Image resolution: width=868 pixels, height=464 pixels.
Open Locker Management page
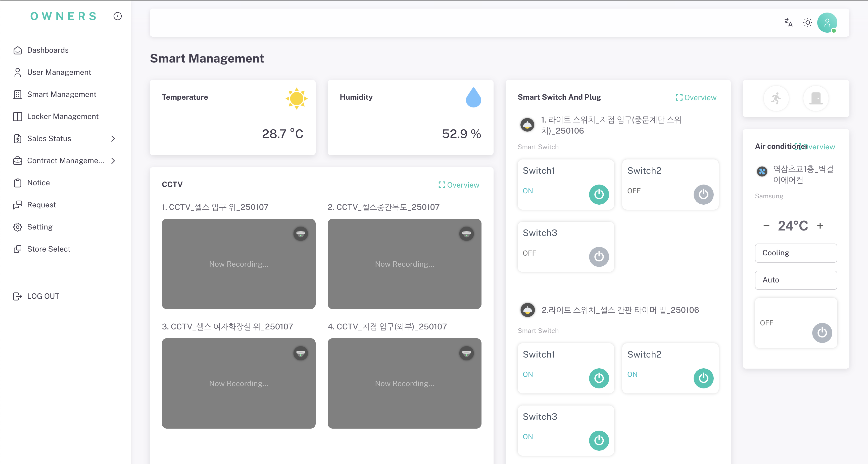tap(65, 116)
